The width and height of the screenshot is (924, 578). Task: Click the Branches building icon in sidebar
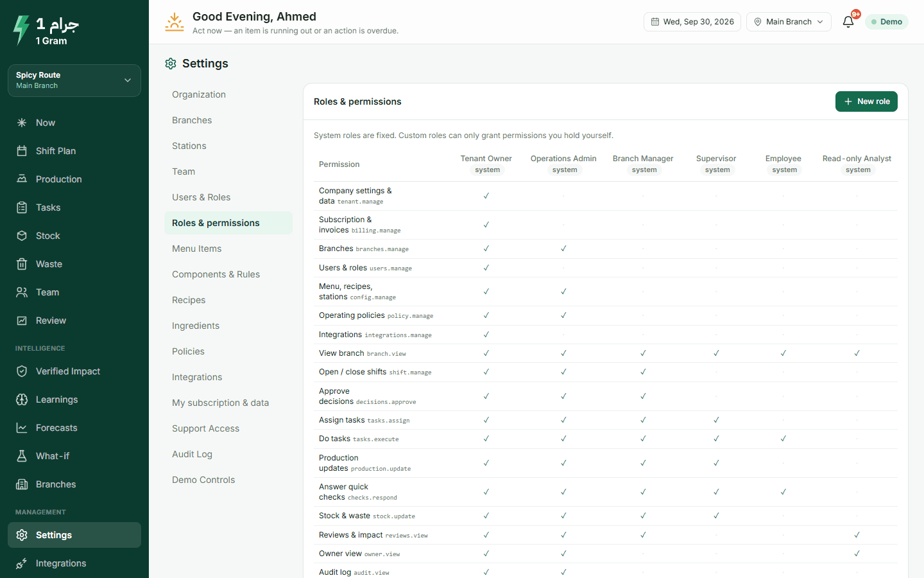click(22, 484)
